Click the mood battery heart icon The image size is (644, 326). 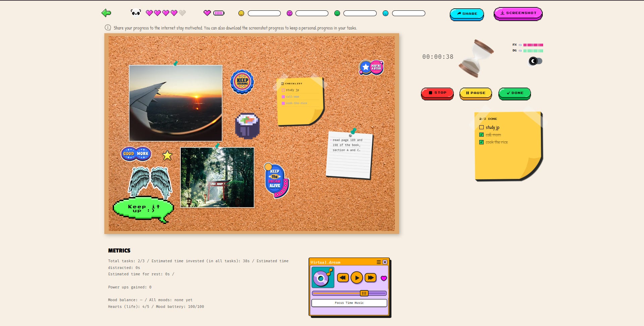pyautogui.click(x=207, y=13)
